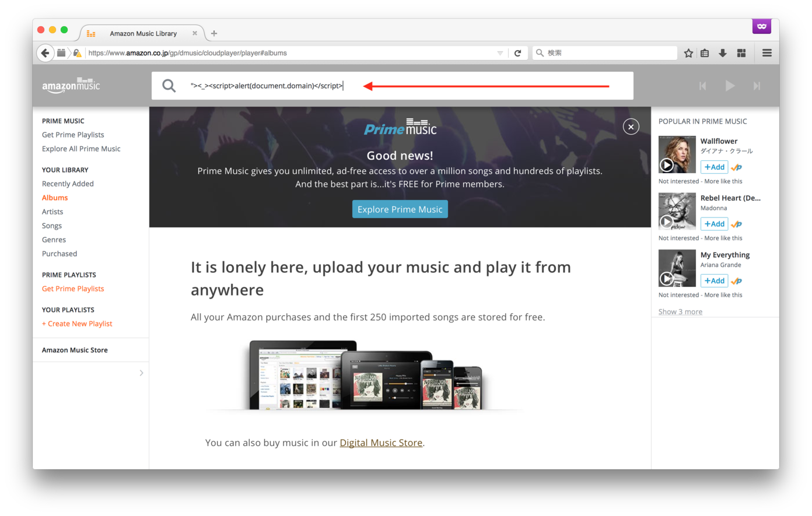Click the bookmark star icon
The image size is (812, 516).
click(x=688, y=53)
